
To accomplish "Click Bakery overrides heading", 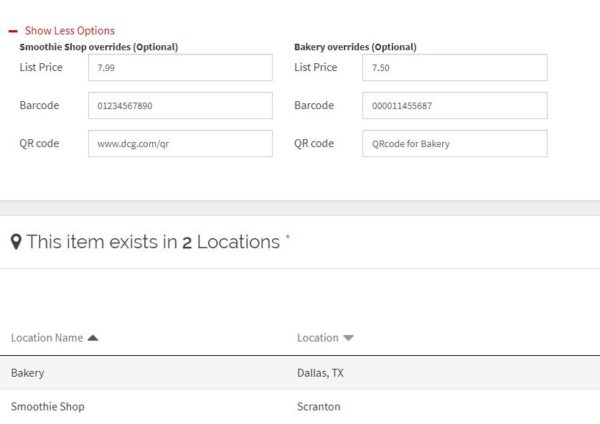I will [x=355, y=47].
